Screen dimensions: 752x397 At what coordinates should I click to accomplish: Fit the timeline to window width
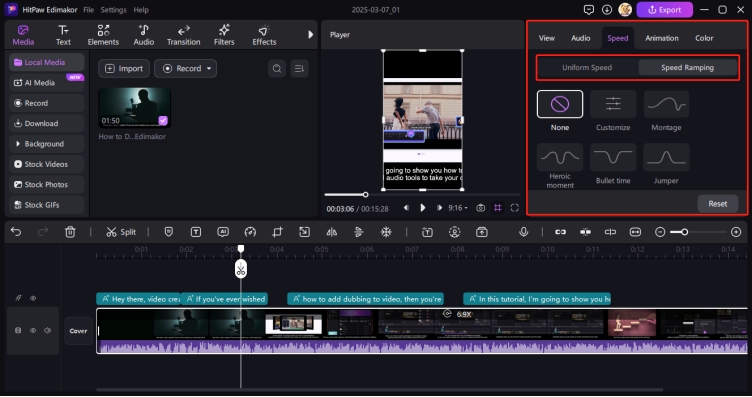pyautogui.click(x=635, y=232)
